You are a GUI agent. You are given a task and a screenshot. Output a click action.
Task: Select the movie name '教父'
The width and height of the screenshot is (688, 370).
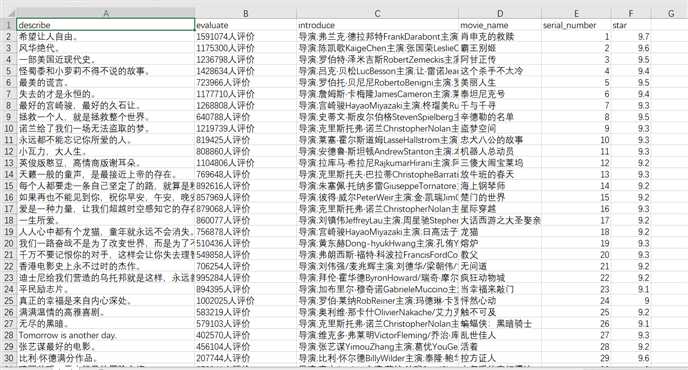tap(500, 255)
